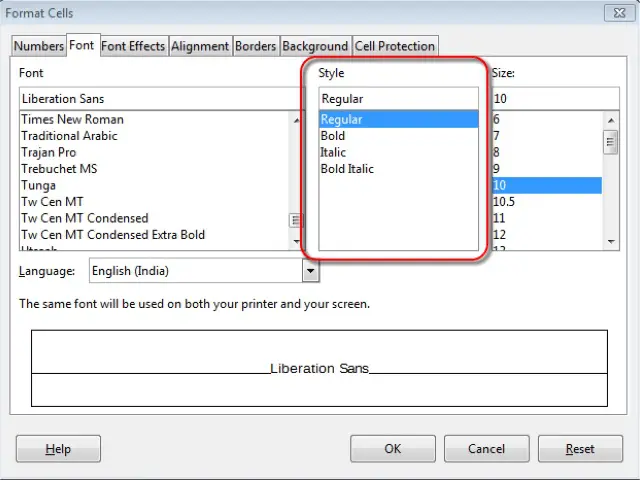Select the Font tab

click(x=83, y=45)
